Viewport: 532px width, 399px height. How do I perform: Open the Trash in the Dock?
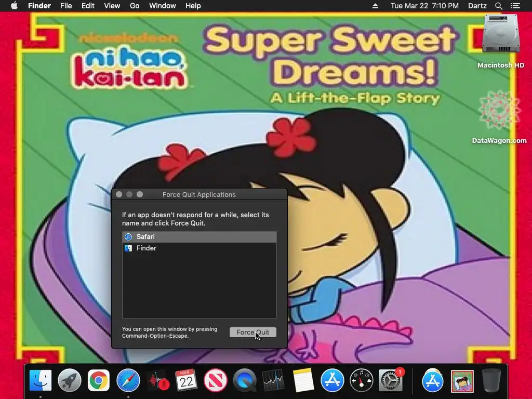pyautogui.click(x=491, y=380)
